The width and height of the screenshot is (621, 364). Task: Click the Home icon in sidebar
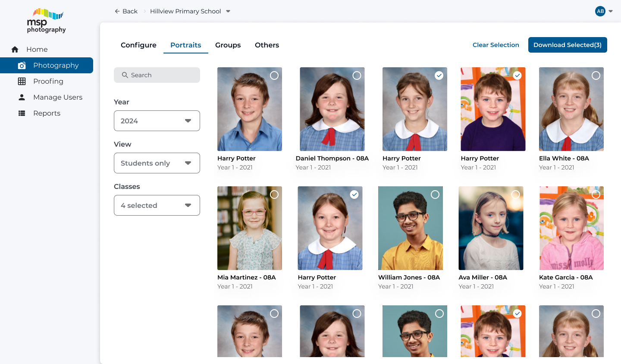pos(15,50)
